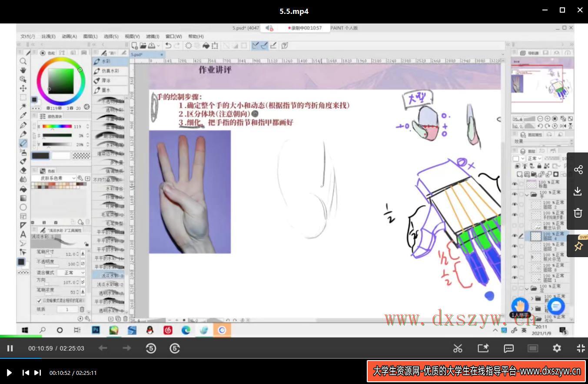Click the redo arrow in top toolbar

pos(177,45)
